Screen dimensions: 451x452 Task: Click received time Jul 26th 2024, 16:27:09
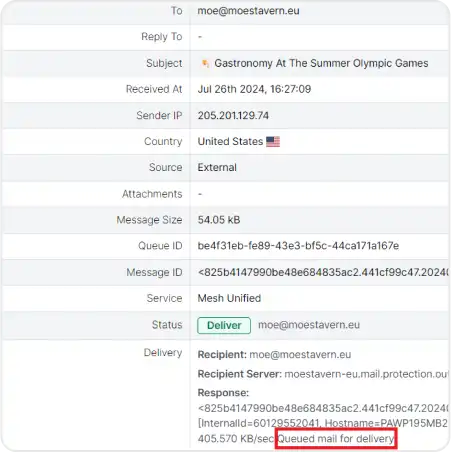[254, 89]
